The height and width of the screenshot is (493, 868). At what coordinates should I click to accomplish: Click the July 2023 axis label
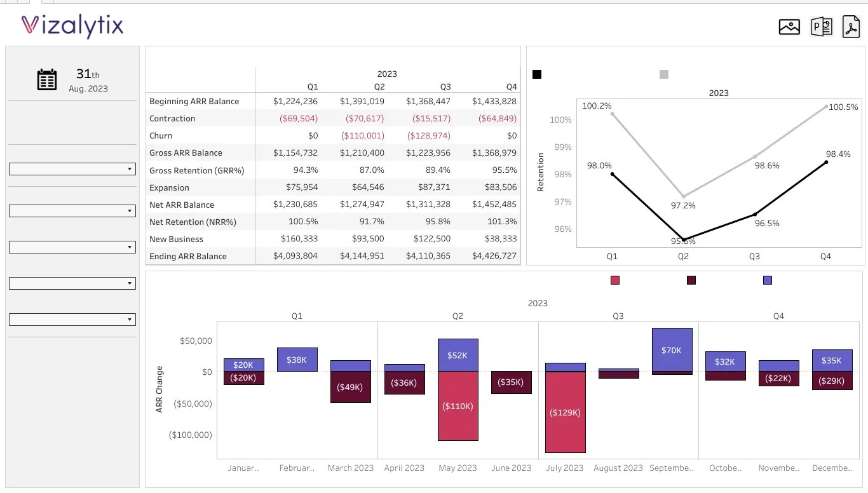[565, 468]
